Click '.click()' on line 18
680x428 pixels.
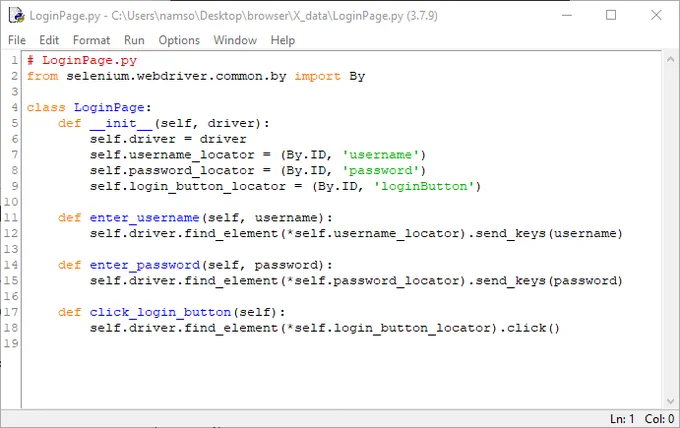[x=530, y=328]
